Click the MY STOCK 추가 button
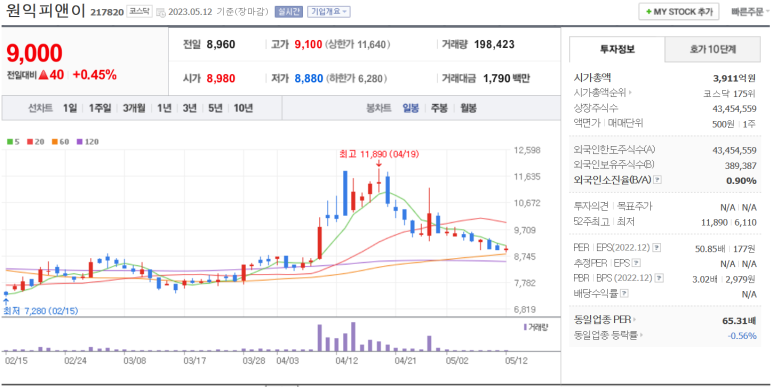 [679, 12]
